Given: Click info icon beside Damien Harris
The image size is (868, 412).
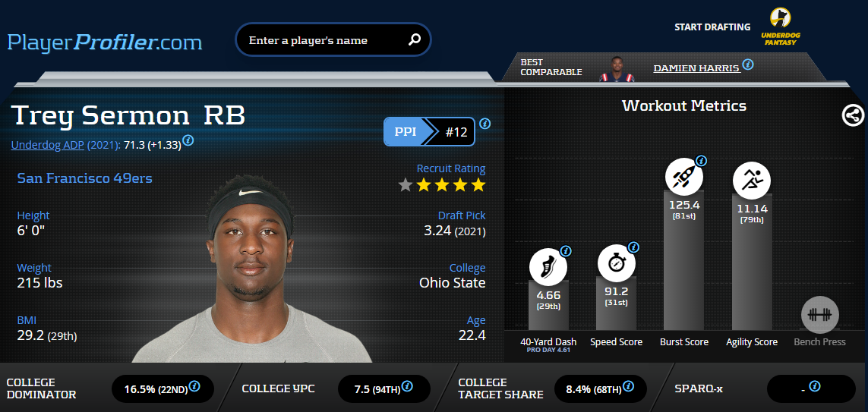Looking at the screenshot, I should [x=748, y=64].
